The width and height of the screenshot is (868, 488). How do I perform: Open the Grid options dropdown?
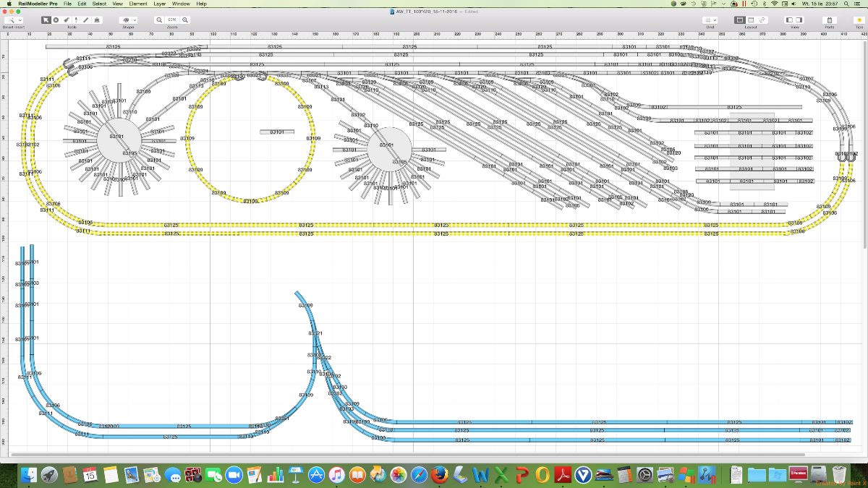pos(710,20)
